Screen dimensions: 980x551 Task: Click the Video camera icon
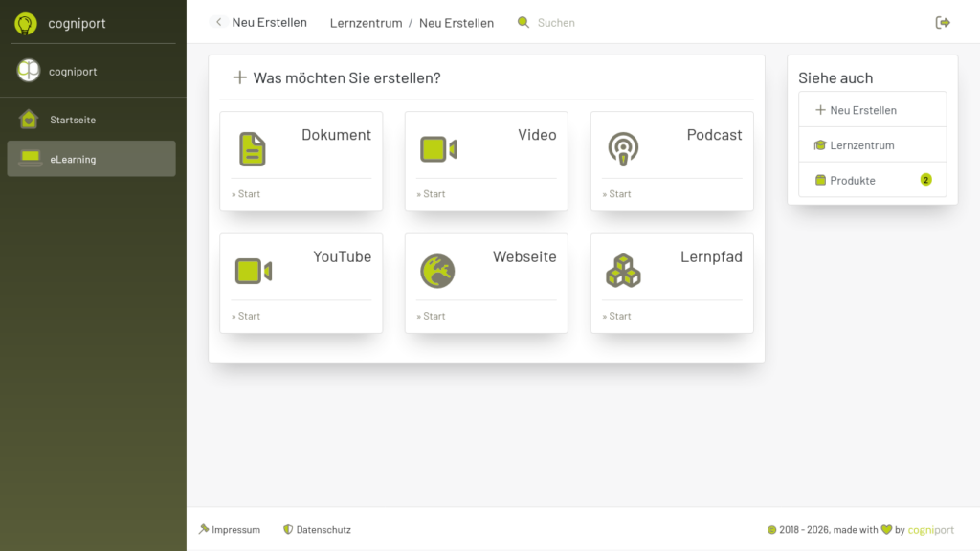438,149
